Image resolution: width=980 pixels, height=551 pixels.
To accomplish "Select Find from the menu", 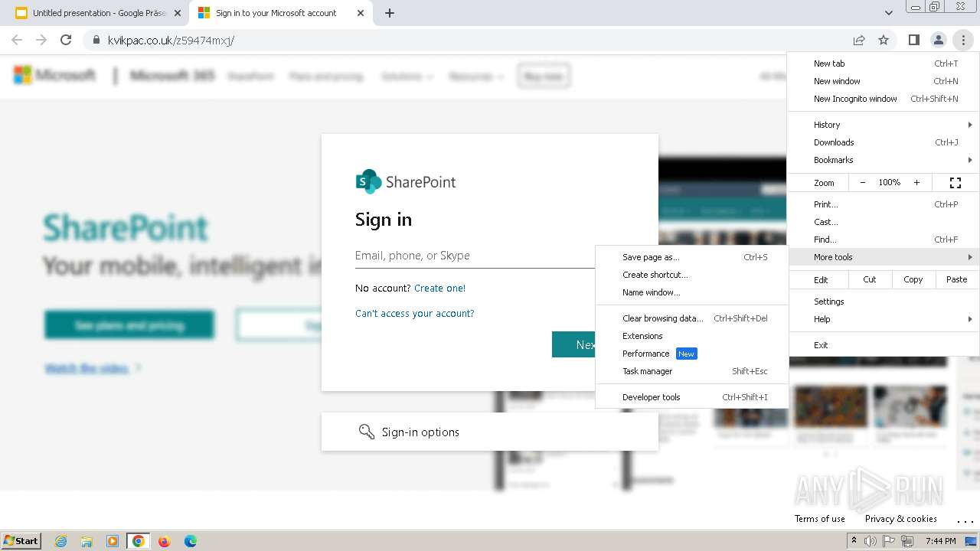I will 884,240.
